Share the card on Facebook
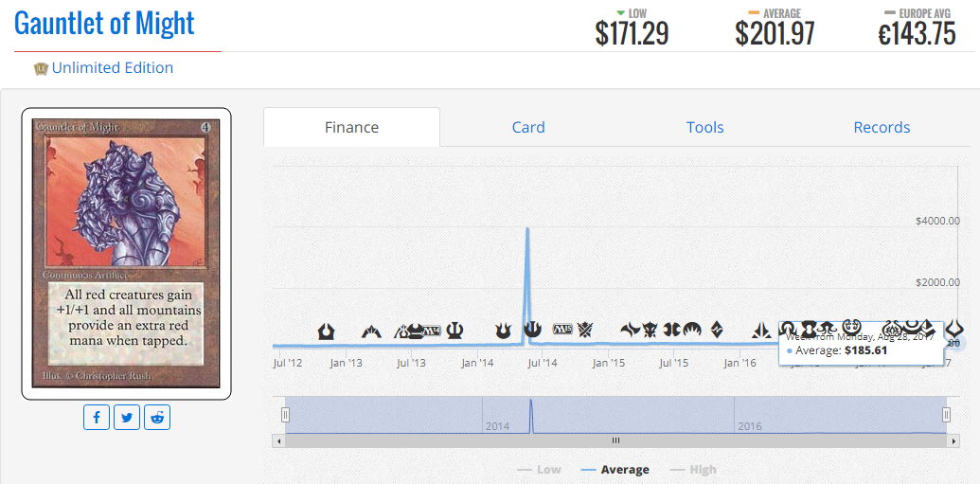 (97, 418)
